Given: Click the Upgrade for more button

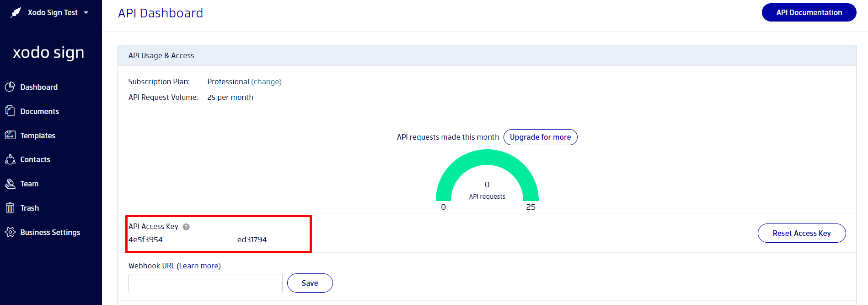Looking at the screenshot, I should pyautogui.click(x=540, y=137).
